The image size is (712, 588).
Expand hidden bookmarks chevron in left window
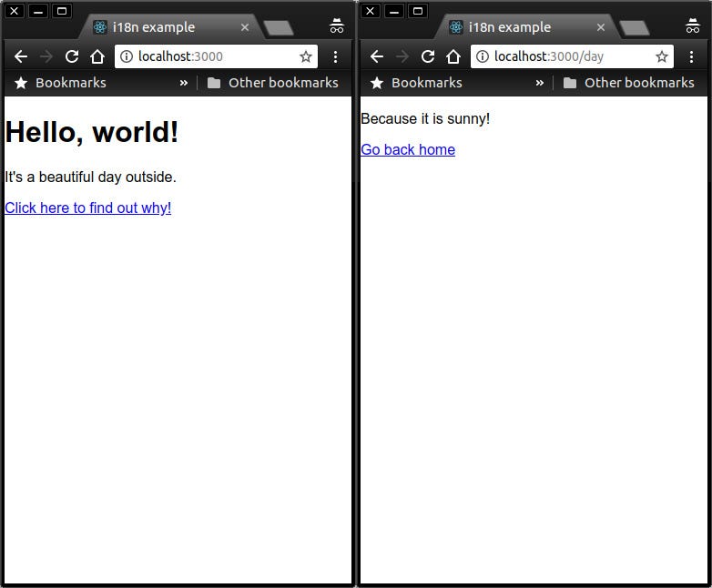click(183, 83)
